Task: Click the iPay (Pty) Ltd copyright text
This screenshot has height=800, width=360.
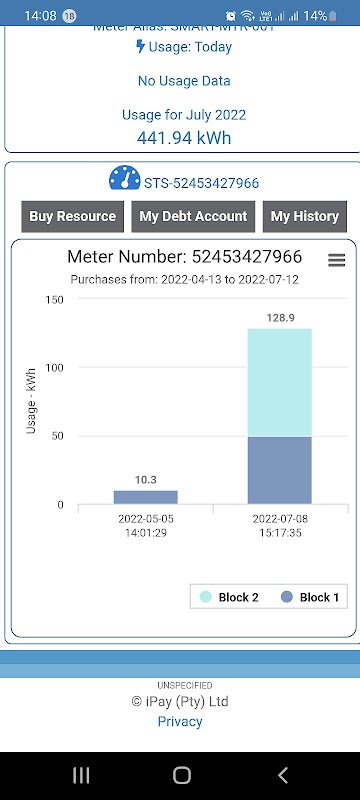Action: pos(180,702)
